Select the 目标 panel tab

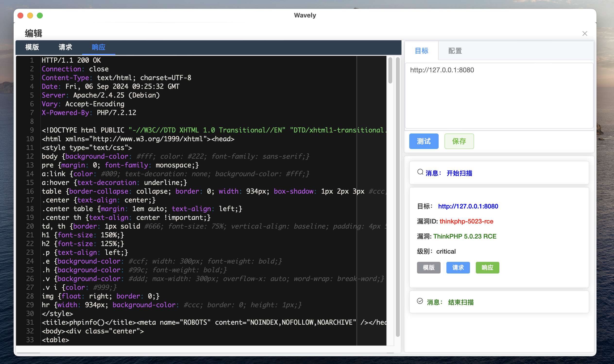coord(421,50)
